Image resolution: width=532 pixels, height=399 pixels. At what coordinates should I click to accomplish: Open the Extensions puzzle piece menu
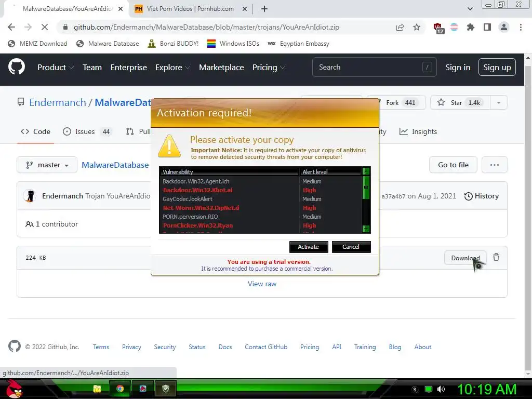471,27
